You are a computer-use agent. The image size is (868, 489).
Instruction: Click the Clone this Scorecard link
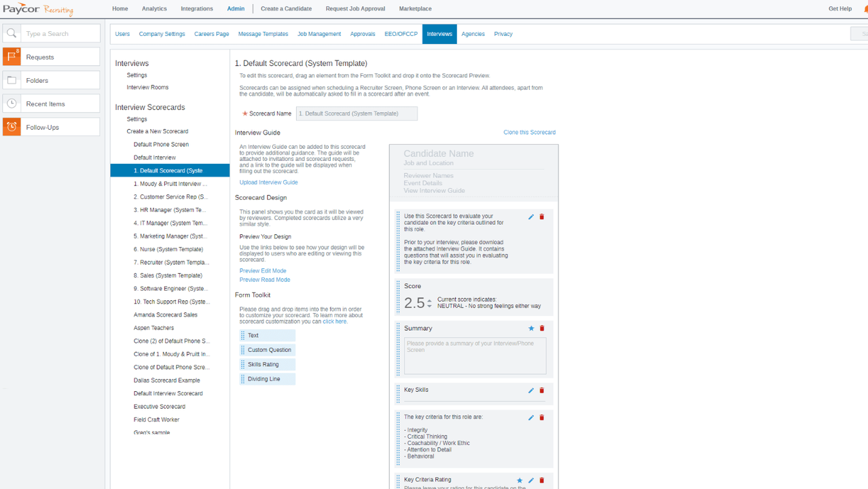tap(529, 132)
